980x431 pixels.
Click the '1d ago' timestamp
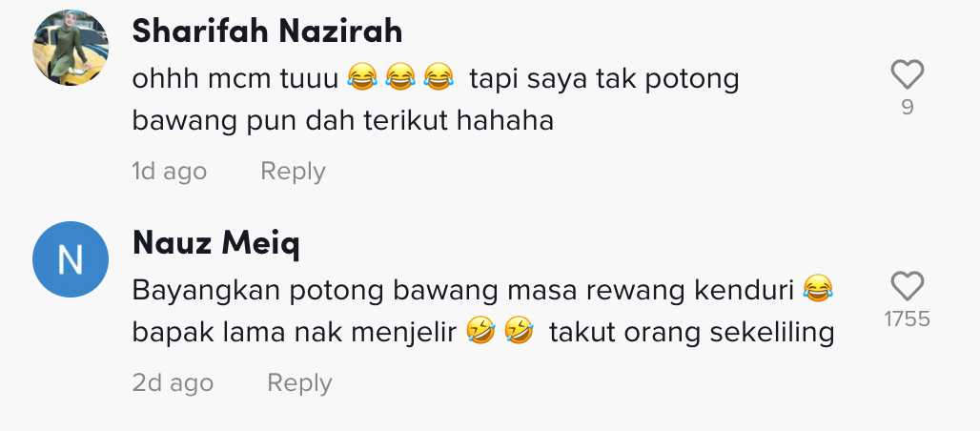[x=170, y=171]
